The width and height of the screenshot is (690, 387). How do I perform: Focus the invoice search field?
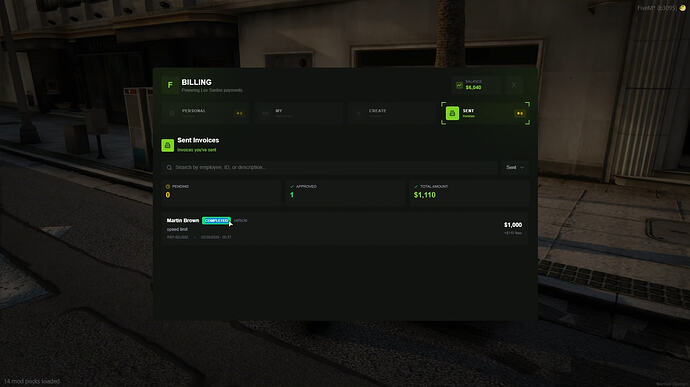click(x=330, y=167)
